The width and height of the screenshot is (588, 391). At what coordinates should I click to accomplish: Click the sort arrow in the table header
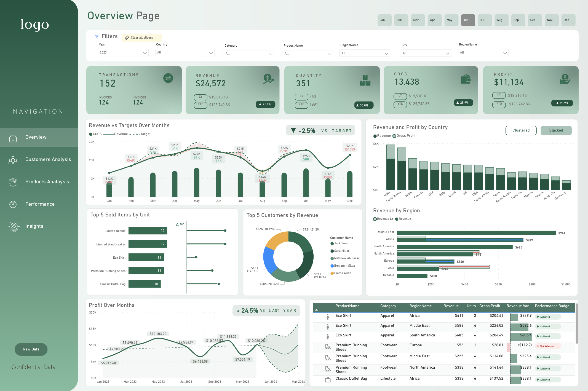click(316, 310)
